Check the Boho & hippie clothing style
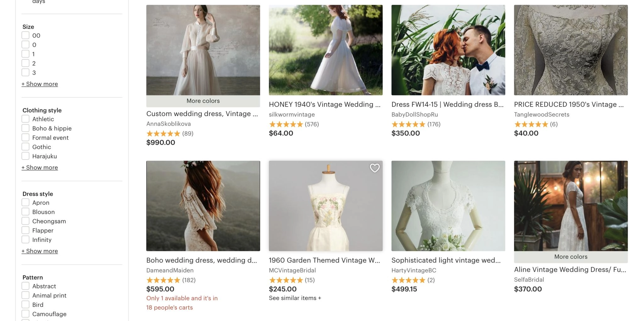Viewport: 644px width, 321px height. click(x=25, y=128)
